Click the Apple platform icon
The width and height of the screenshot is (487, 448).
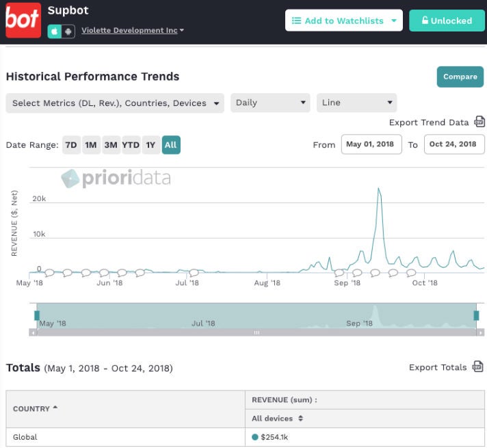[54, 31]
